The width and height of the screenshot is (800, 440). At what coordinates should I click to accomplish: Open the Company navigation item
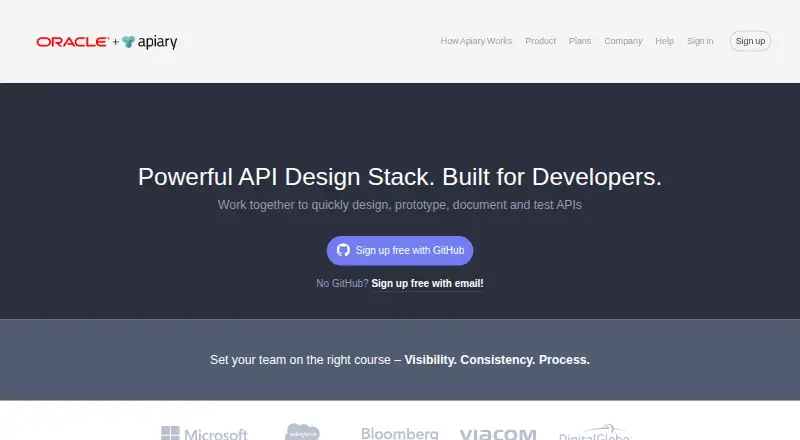tap(623, 41)
